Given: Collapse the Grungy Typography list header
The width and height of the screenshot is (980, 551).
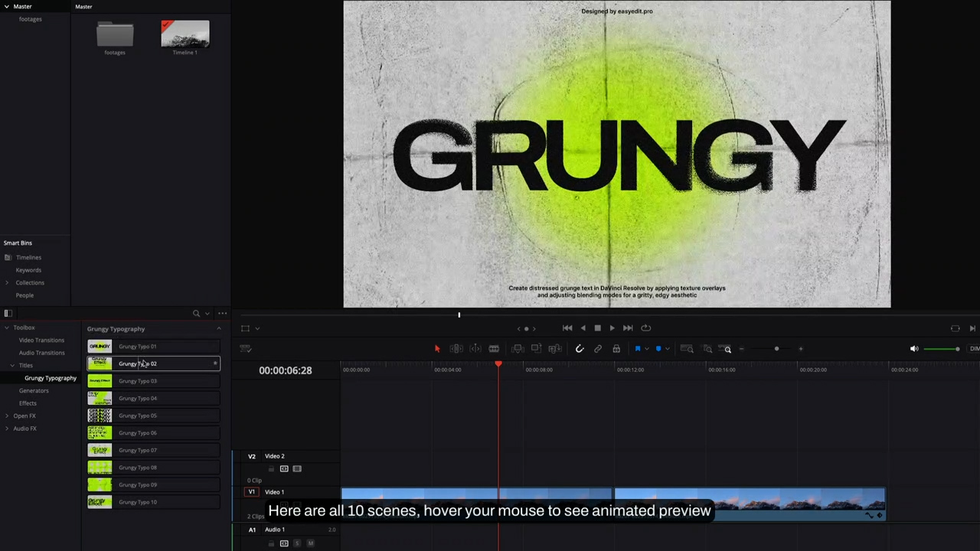Looking at the screenshot, I should click(x=218, y=329).
